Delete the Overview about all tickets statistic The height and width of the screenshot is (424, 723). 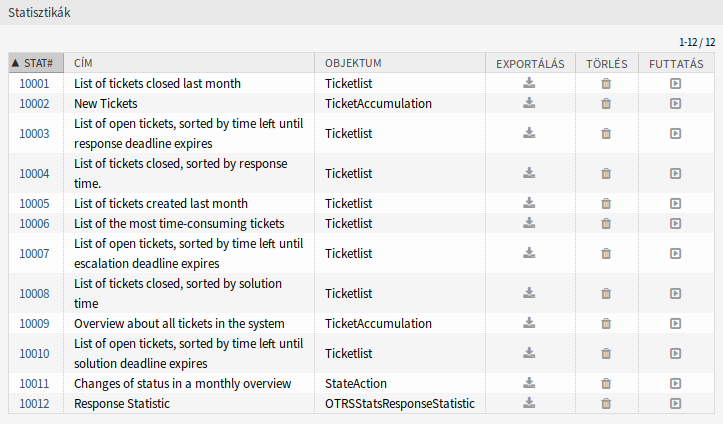tap(606, 324)
